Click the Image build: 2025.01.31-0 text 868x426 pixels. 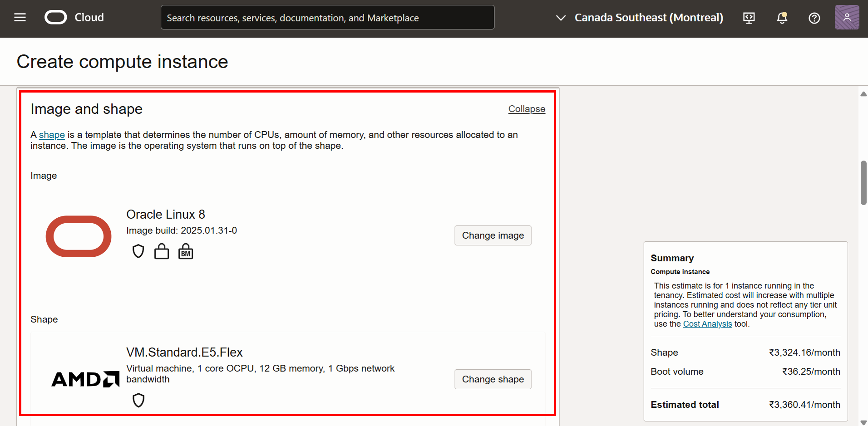point(182,230)
